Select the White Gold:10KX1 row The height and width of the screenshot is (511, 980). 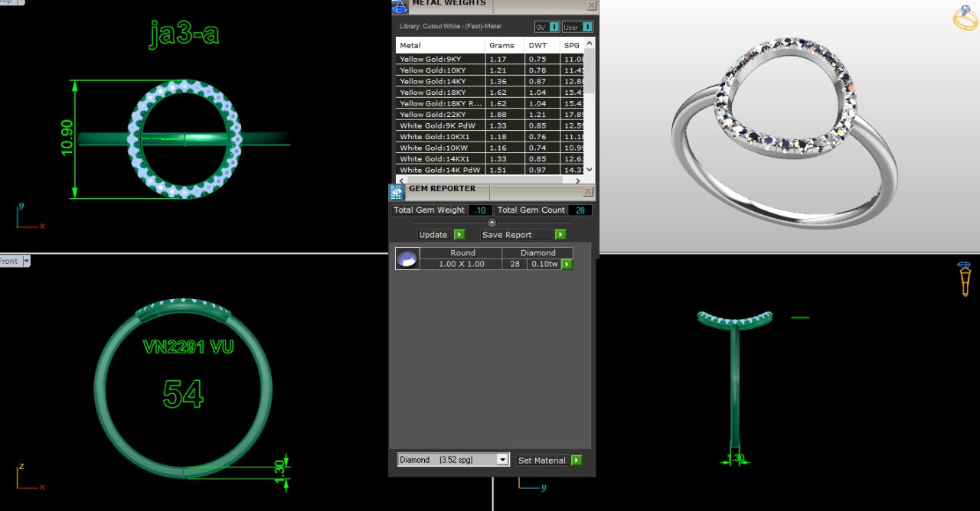click(x=490, y=137)
